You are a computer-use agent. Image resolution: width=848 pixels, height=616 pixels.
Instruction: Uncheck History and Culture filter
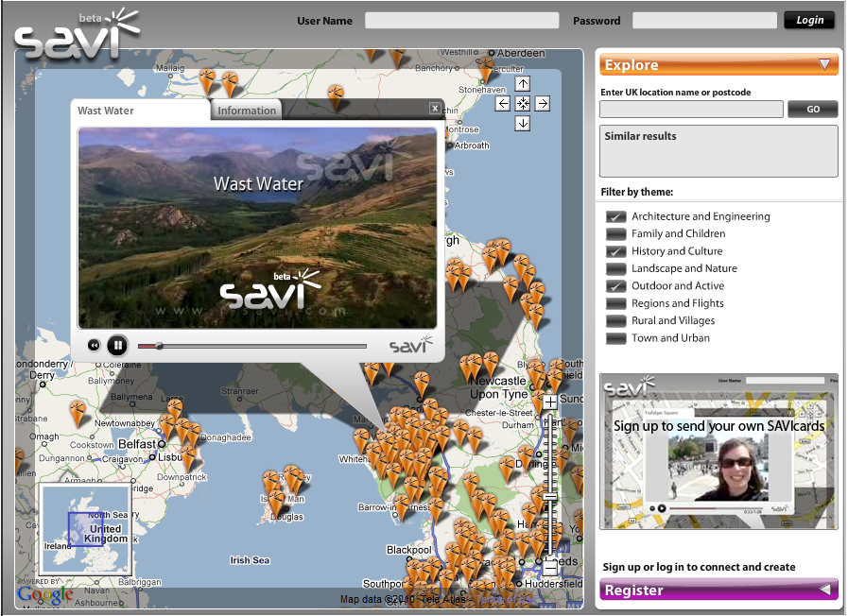click(616, 251)
